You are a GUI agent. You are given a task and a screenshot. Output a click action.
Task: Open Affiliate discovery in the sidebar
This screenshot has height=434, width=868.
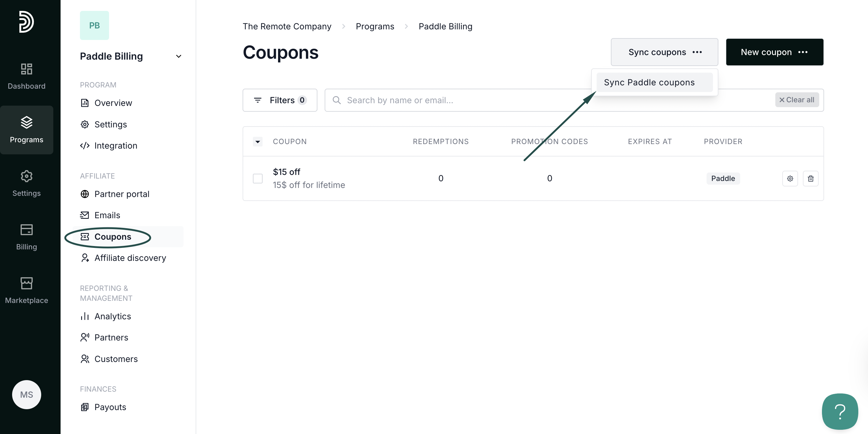[130, 258]
